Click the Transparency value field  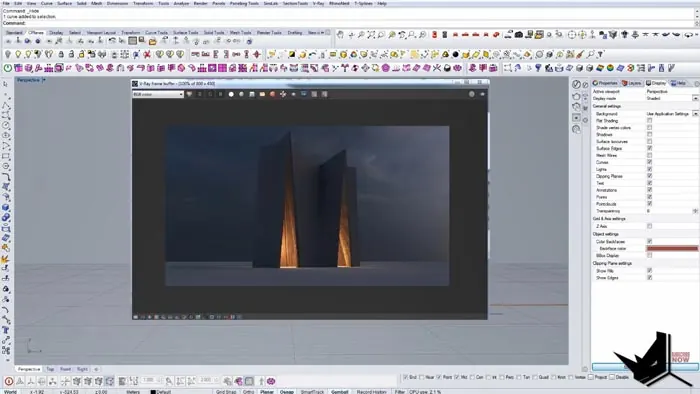669,211
